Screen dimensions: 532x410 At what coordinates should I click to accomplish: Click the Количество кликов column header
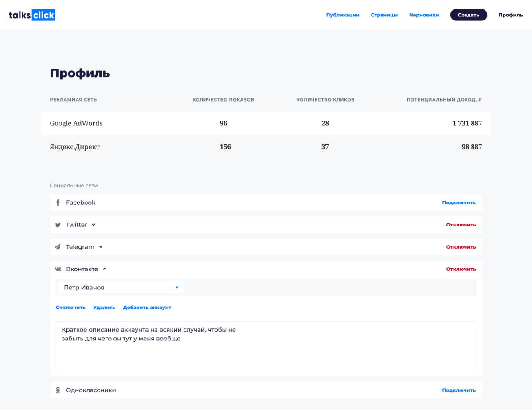[325, 100]
